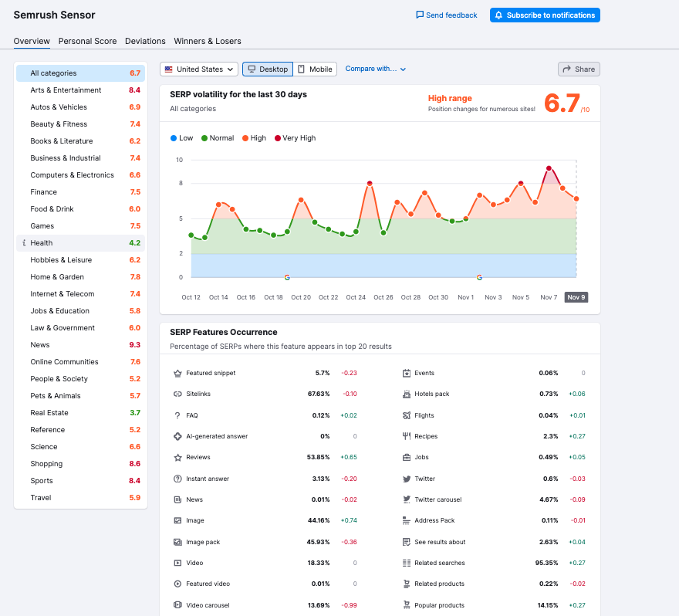This screenshot has height=616, width=679.
Task: Click Subscribe to notifications button
Action: pos(545,15)
